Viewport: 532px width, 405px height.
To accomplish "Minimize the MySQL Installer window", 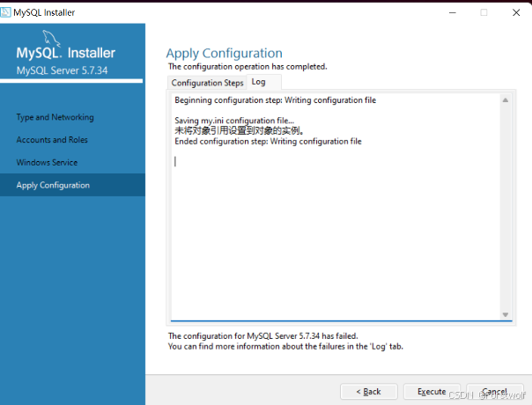I will click(453, 12).
